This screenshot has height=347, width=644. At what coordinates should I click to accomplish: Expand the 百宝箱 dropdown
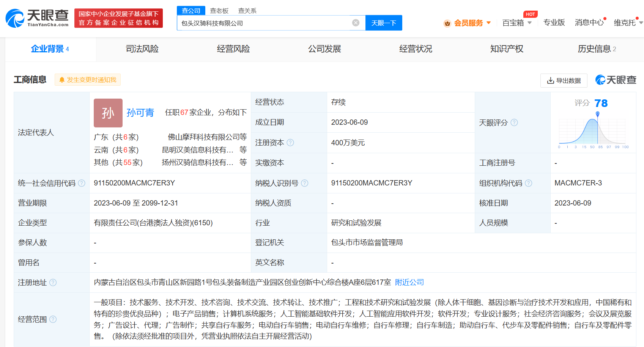(x=529, y=23)
